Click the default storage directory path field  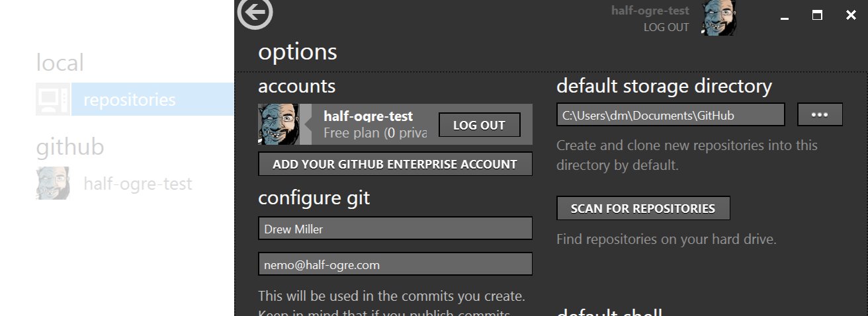pyautogui.click(x=670, y=114)
